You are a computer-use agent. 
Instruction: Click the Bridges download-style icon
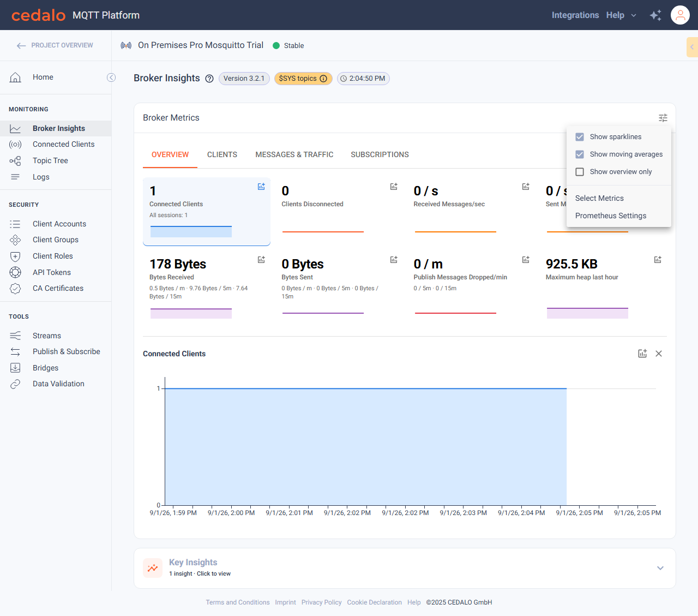pos(15,368)
